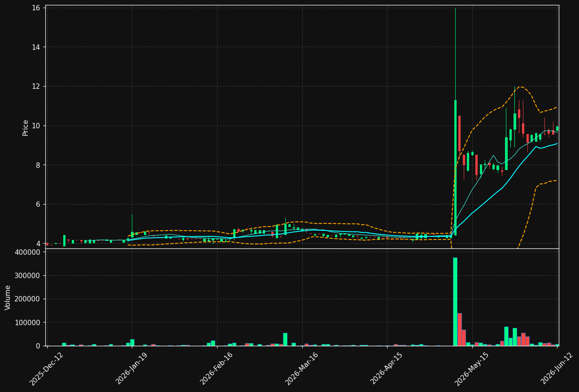Click the 16 price axis value

click(x=36, y=8)
